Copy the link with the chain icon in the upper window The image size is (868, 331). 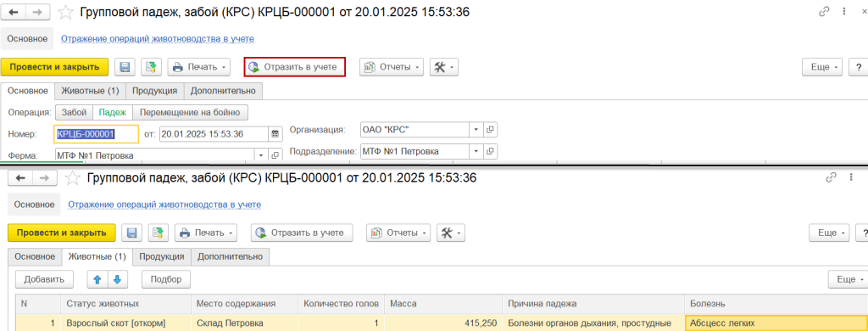coord(823,12)
